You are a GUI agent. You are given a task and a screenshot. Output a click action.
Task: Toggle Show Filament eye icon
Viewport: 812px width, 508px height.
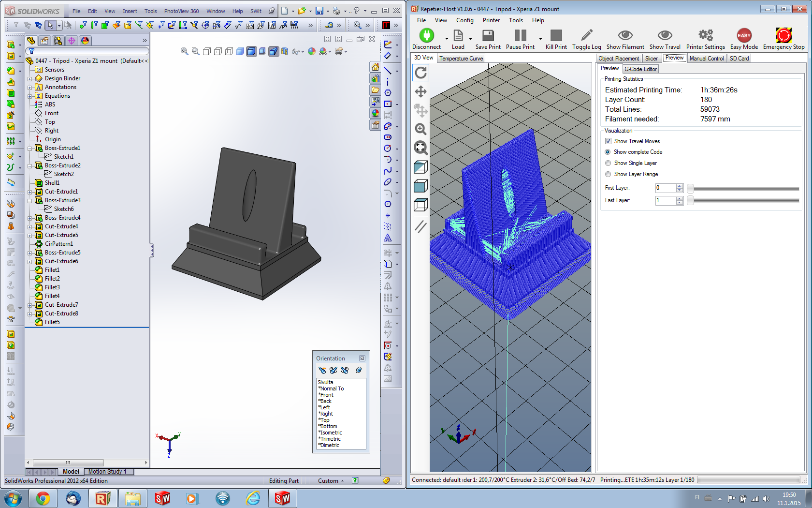tap(625, 35)
